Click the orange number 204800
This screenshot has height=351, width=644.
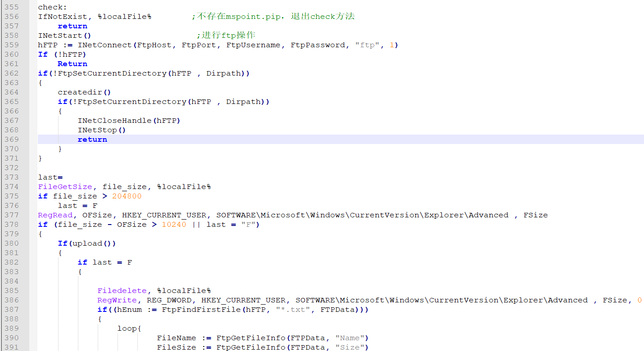click(x=127, y=196)
